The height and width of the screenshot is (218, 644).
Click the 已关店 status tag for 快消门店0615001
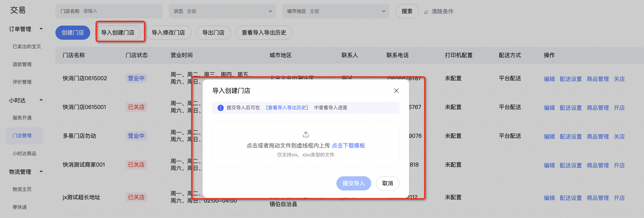[x=136, y=107]
